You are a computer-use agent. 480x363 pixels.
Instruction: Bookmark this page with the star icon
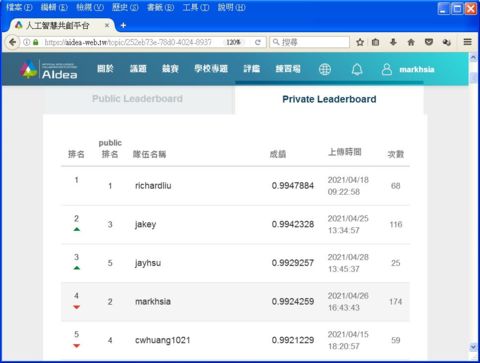point(360,42)
